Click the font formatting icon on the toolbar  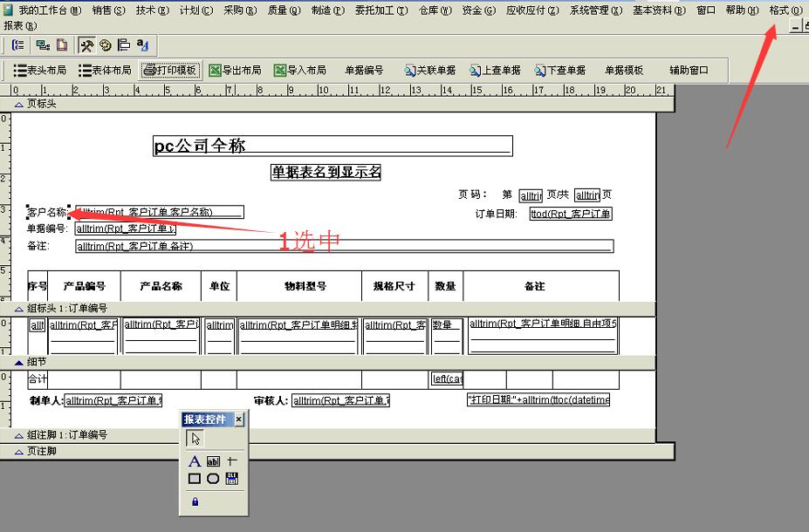142,44
